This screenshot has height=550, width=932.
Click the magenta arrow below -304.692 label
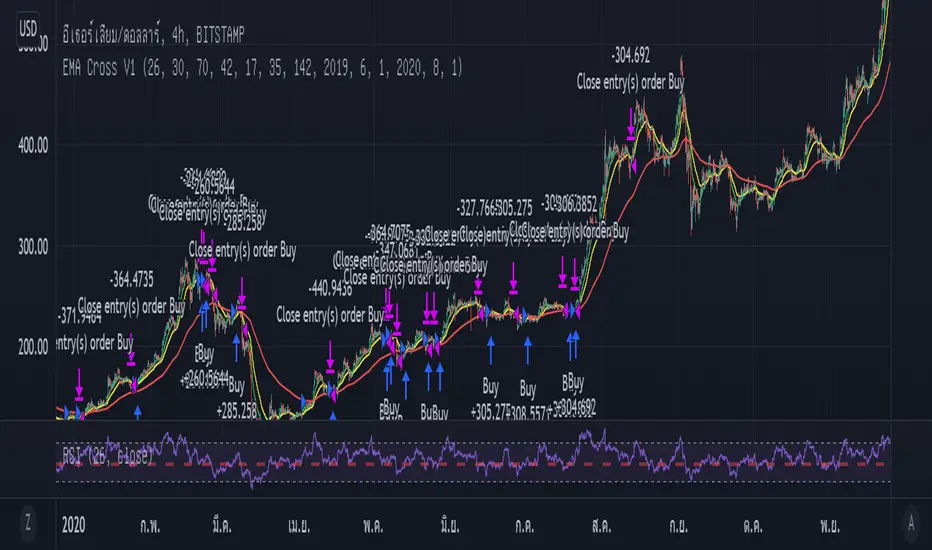631,124
